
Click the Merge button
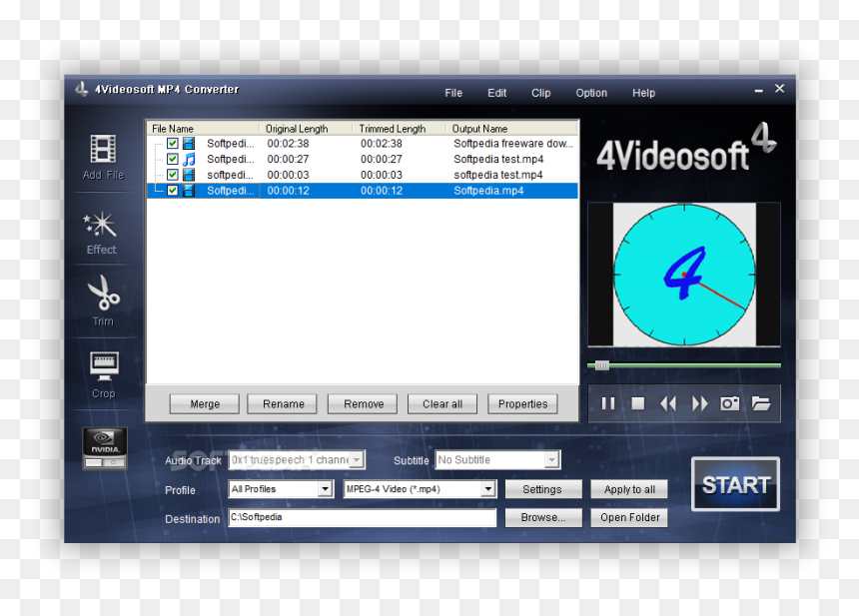(x=205, y=404)
